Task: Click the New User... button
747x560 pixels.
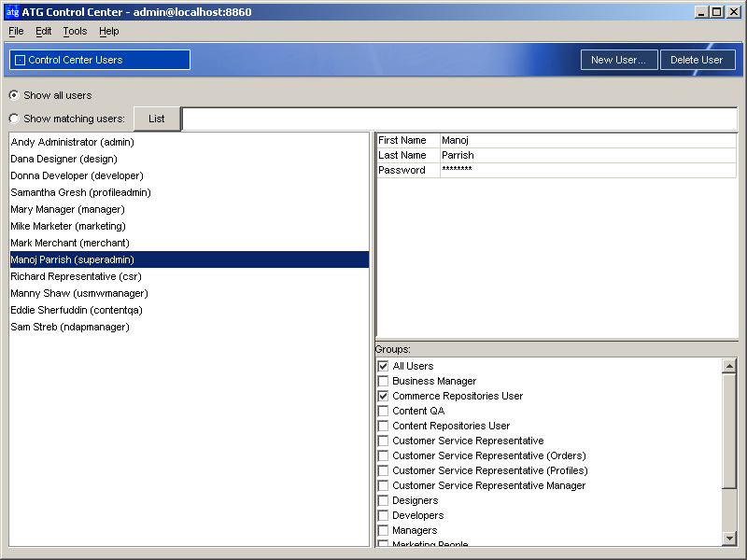Action: [x=618, y=60]
